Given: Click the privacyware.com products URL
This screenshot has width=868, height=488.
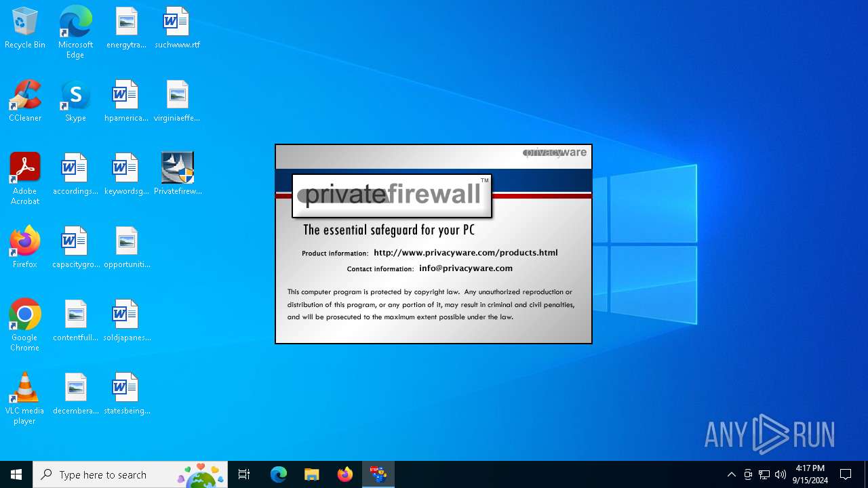Looking at the screenshot, I should (x=466, y=252).
